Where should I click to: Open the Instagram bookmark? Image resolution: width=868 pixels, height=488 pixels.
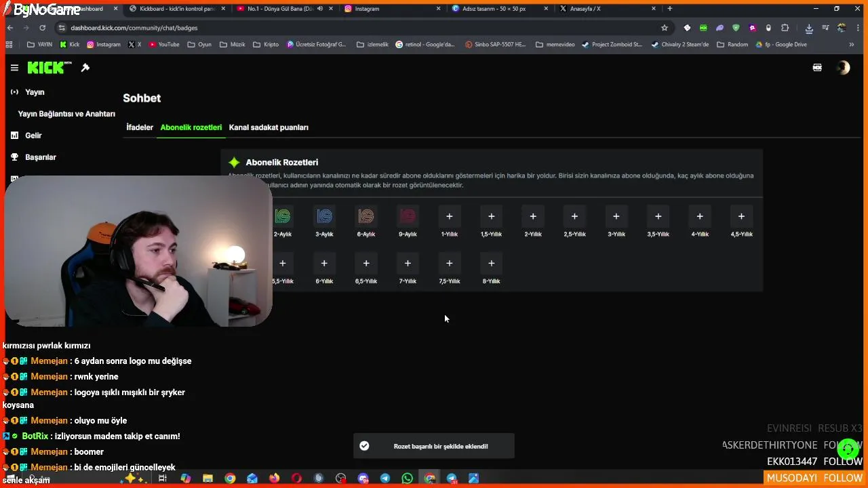(x=104, y=45)
